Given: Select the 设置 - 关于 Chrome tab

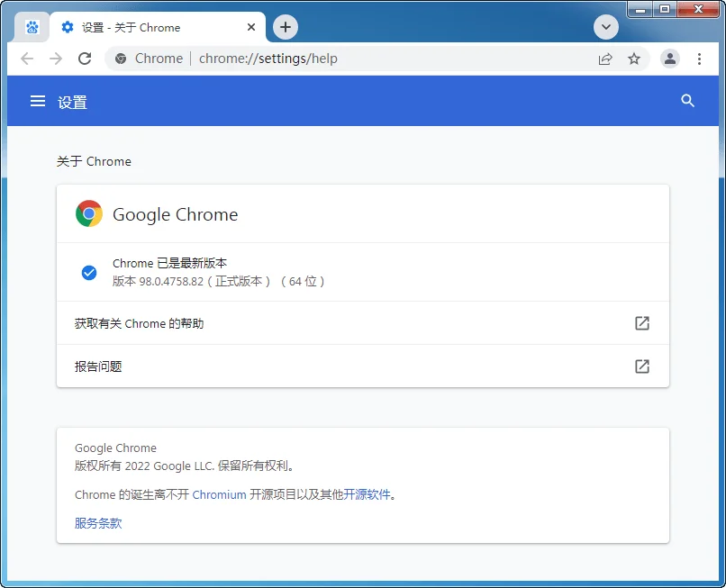Looking at the screenshot, I should pos(144,27).
